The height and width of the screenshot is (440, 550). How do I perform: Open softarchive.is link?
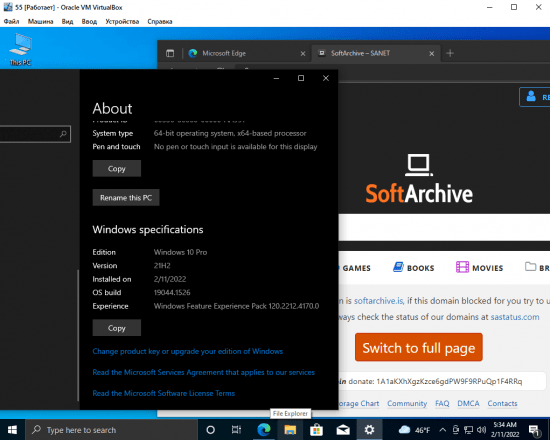click(378, 301)
